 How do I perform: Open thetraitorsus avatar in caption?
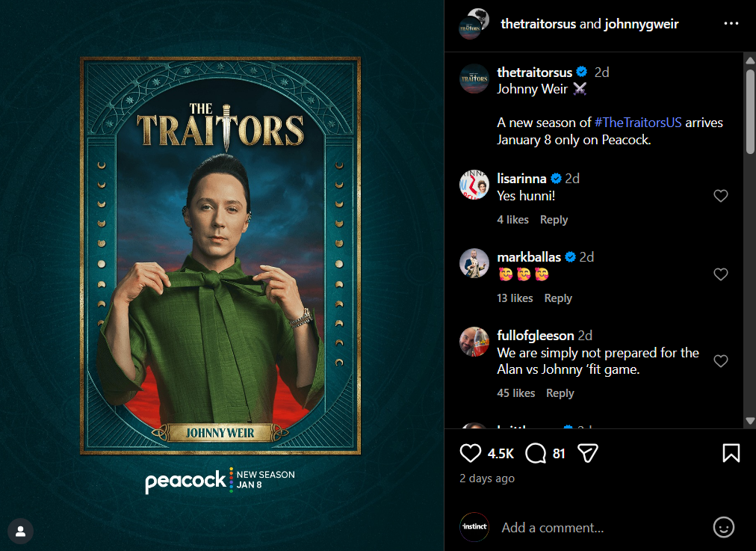pyautogui.click(x=474, y=79)
